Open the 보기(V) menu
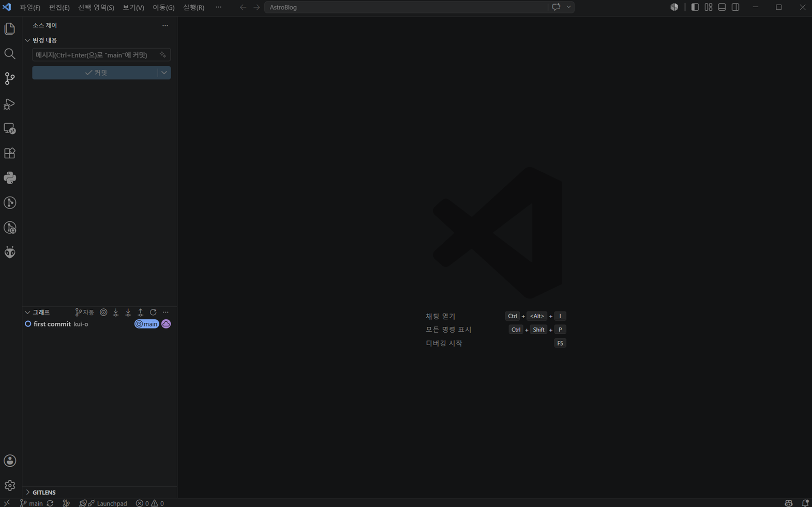This screenshot has height=507, width=812. tap(133, 7)
